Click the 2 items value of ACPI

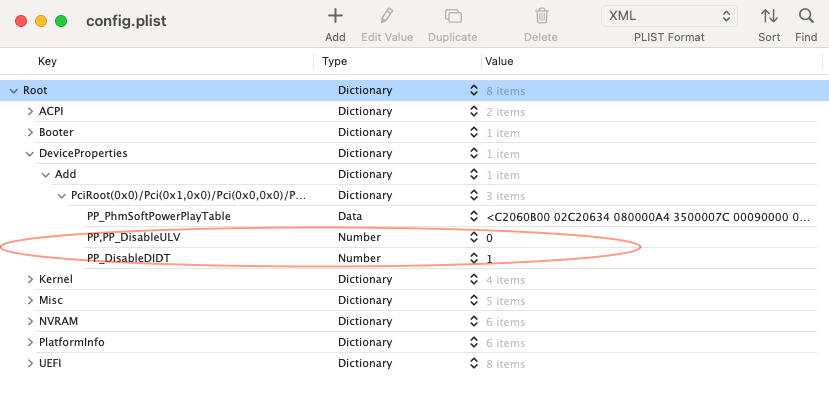[505, 112]
